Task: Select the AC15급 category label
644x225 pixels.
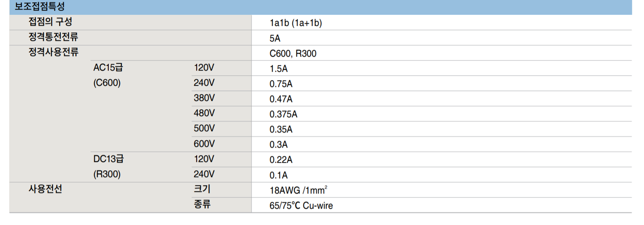Action: point(108,67)
